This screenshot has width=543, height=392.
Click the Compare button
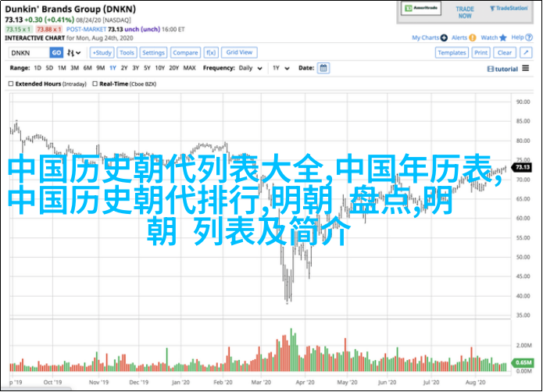[185, 53]
